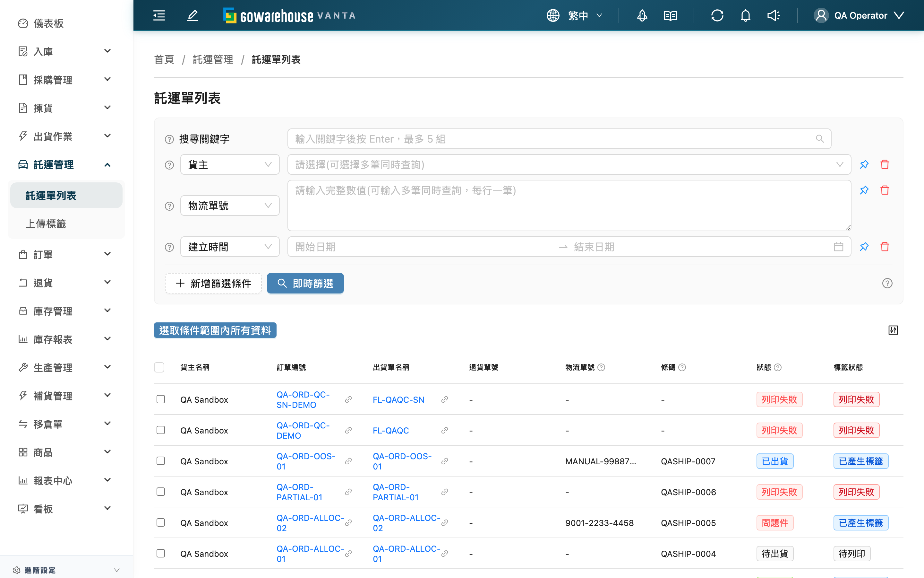924x578 pixels.
Task: Click 選取條件範圍內所有資料 button
Action: click(x=215, y=330)
